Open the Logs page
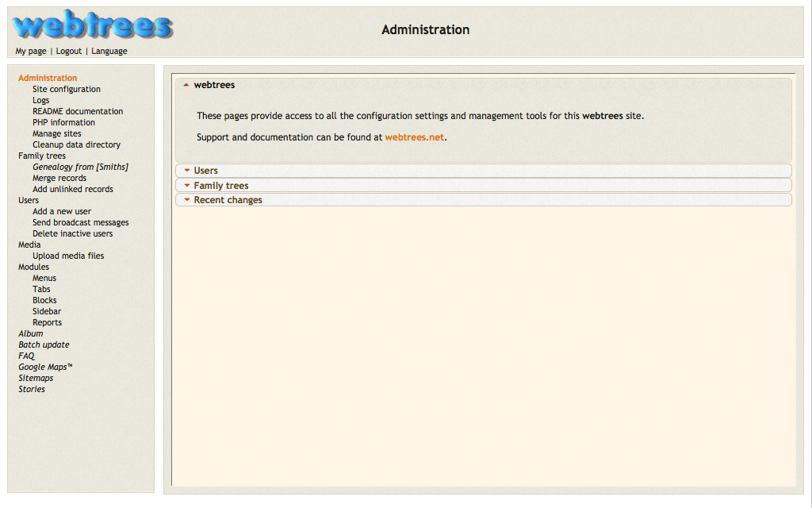812x508 pixels. (40, 100)
